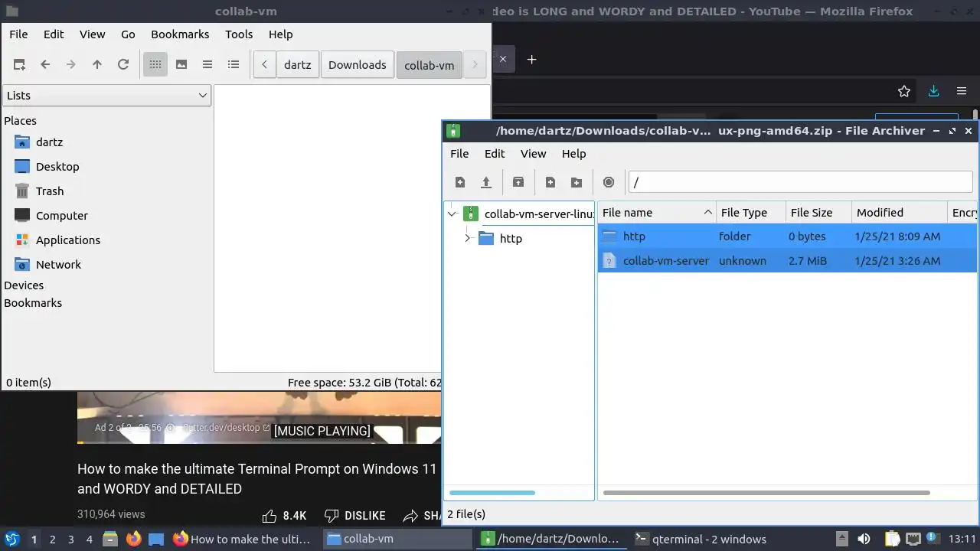This screenshot has height=551, width=980.
Task: Open file manager Edit menu
Action: point(54,34)
